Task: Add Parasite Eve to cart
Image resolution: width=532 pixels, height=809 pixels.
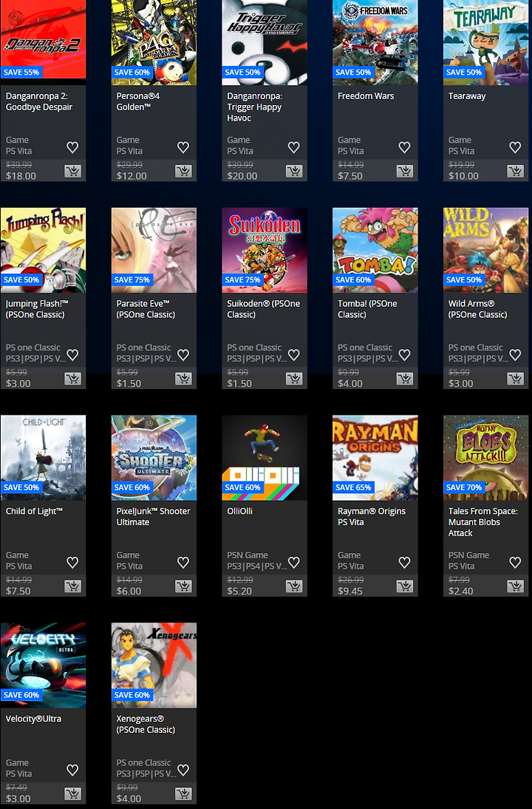Action: click(183, 379)
